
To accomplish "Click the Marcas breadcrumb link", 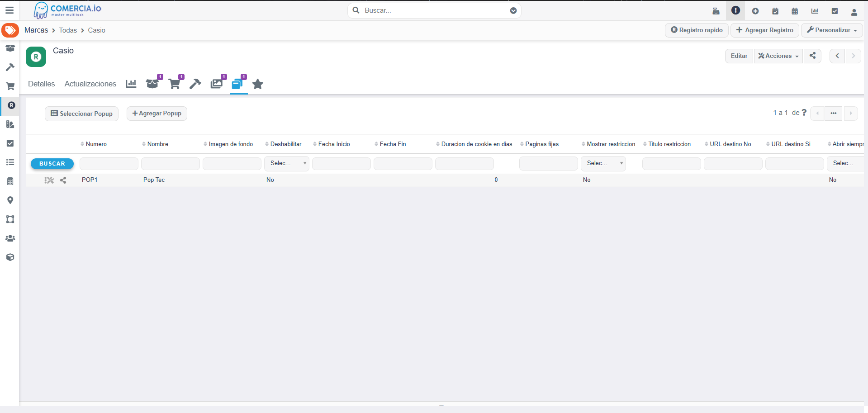I will tap(36, 30).
